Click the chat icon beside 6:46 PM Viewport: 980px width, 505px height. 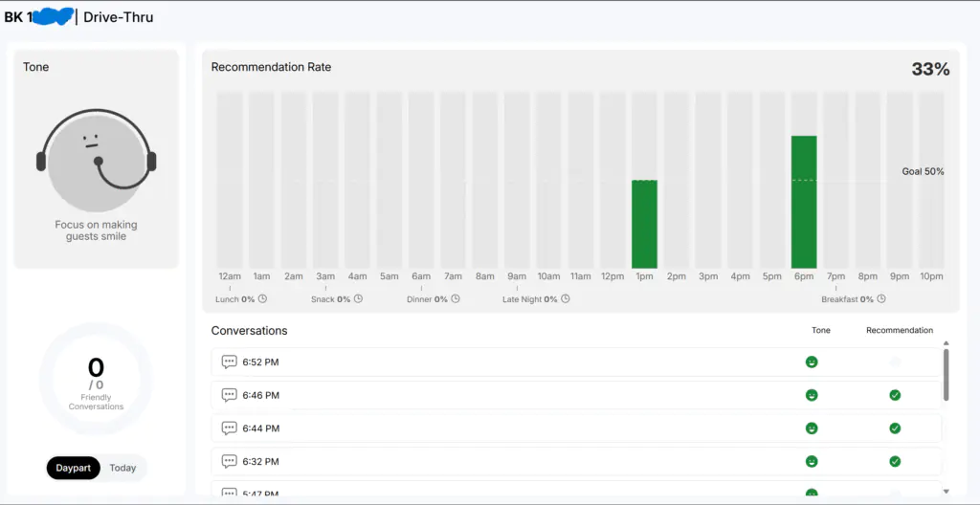point(229,395)
